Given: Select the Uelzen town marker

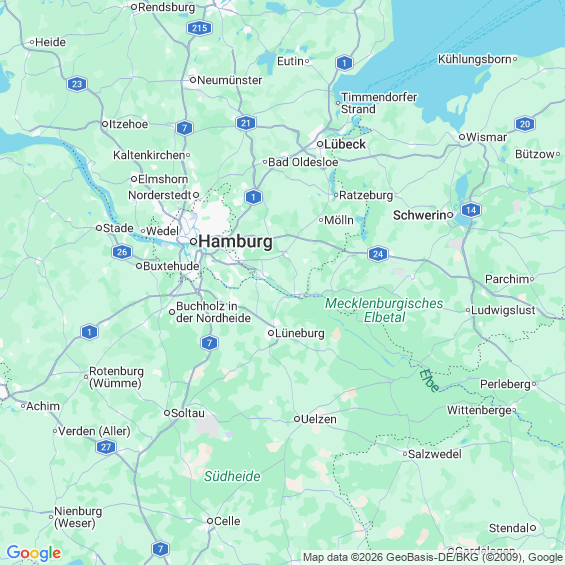Looking at the screenshot, I should [x=297, y=419].
